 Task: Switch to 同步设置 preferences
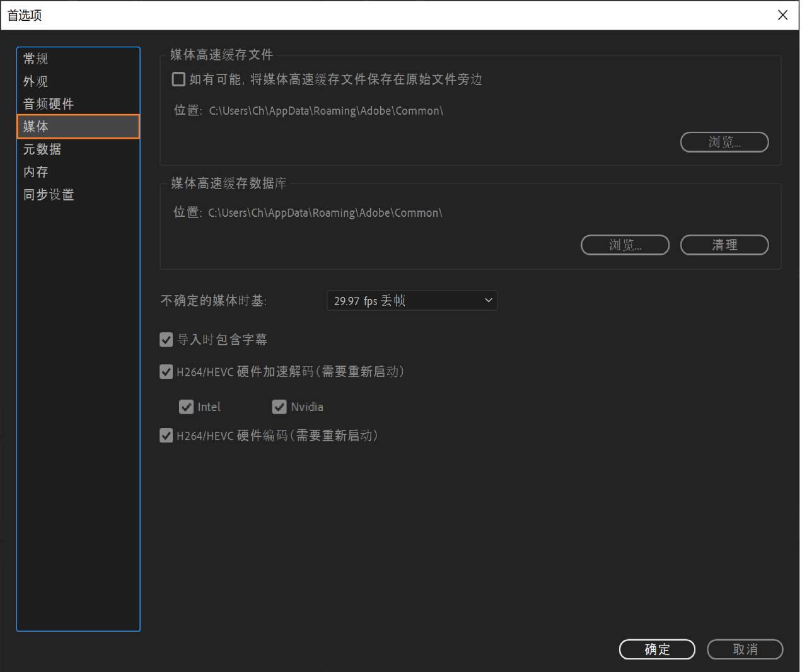[49, 194]
